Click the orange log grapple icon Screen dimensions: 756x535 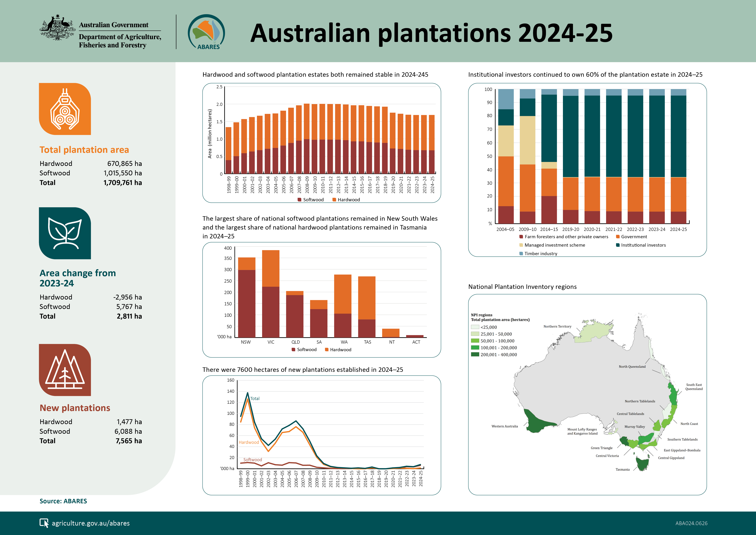[65, 109]
